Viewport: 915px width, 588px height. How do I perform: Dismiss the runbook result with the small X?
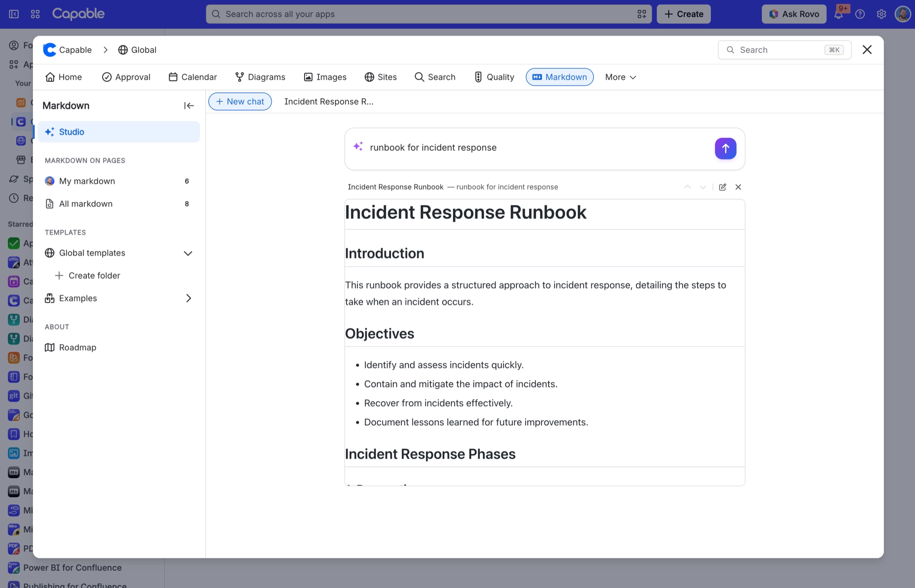tap(738, 187)
